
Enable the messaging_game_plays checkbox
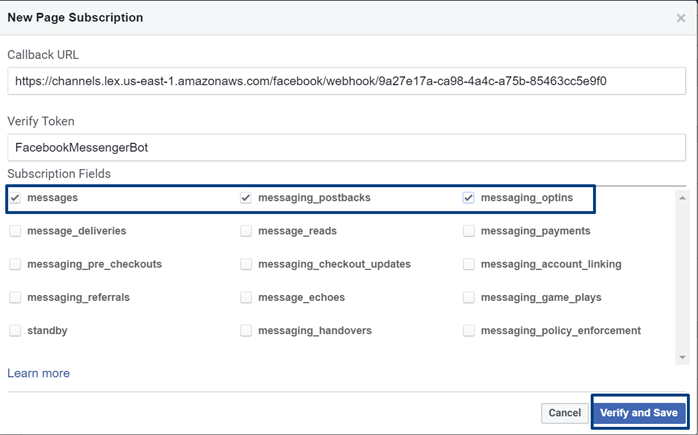pyautogui.click(x=470, y=297)
